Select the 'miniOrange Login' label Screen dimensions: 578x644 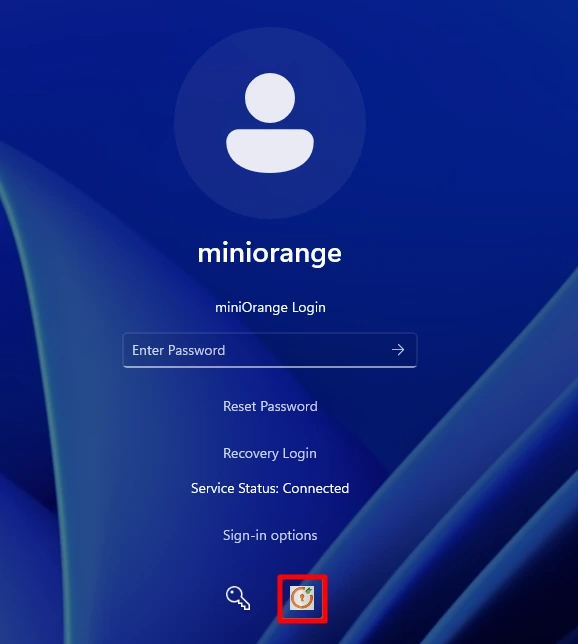pos(270,307)
